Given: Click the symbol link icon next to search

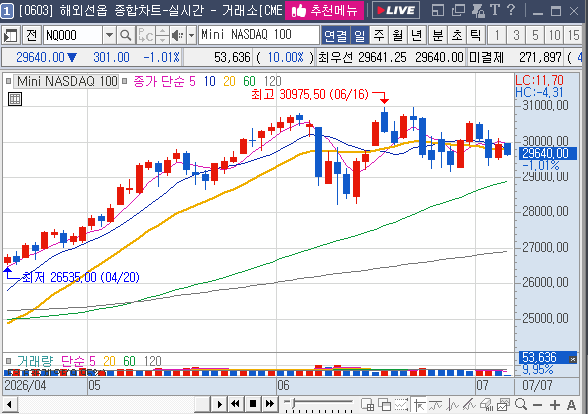Looking at the screenshot, I should tap(146, 36).
